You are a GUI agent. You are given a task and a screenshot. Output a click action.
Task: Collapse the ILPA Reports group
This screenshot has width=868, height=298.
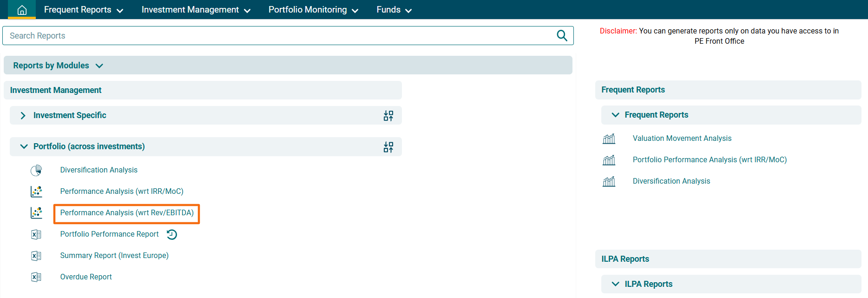click(615, 284)
